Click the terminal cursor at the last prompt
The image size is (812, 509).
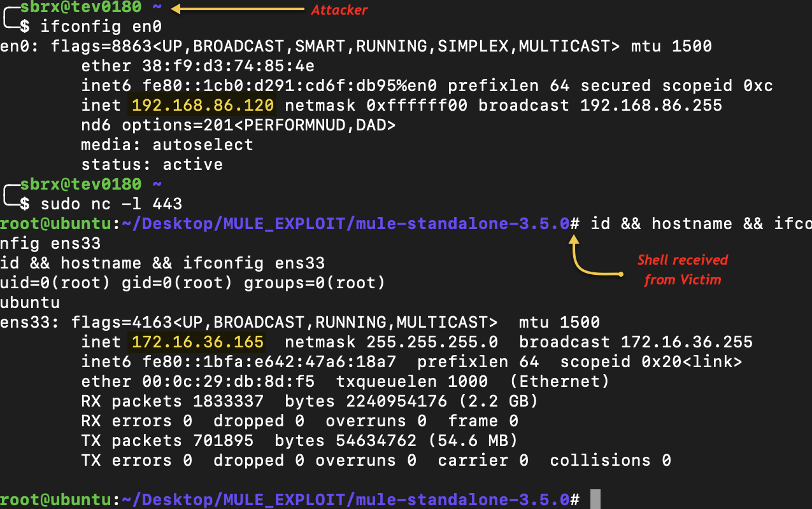(x=595, y=499)
